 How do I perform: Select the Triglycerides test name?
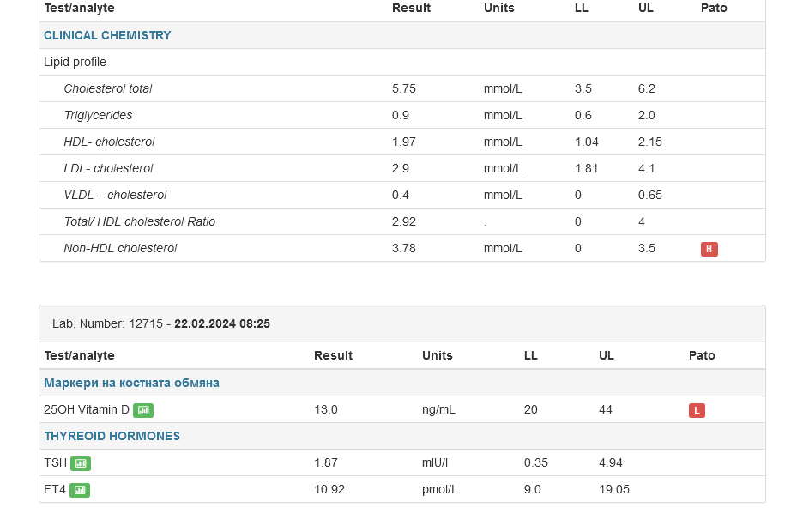[98, 115]
